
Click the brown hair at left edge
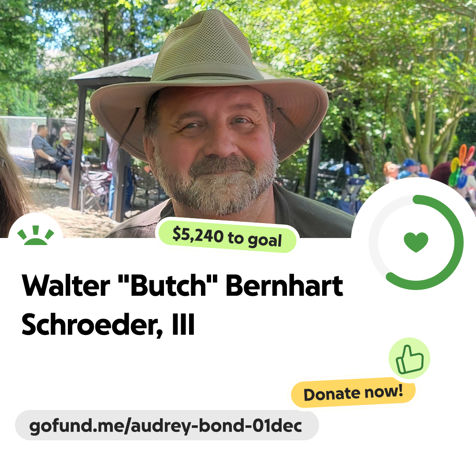coord(12,182)
